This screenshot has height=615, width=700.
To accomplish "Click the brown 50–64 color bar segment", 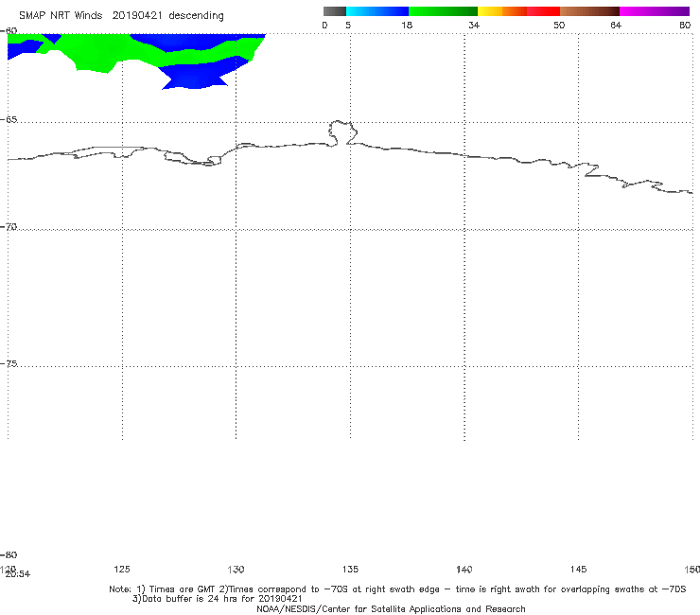I will pos(589,11).
